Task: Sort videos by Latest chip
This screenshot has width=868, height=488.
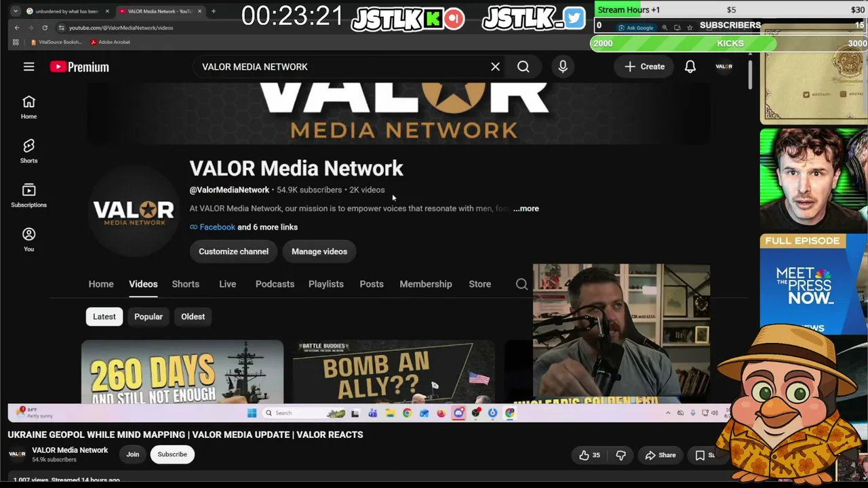Action: 104,317
